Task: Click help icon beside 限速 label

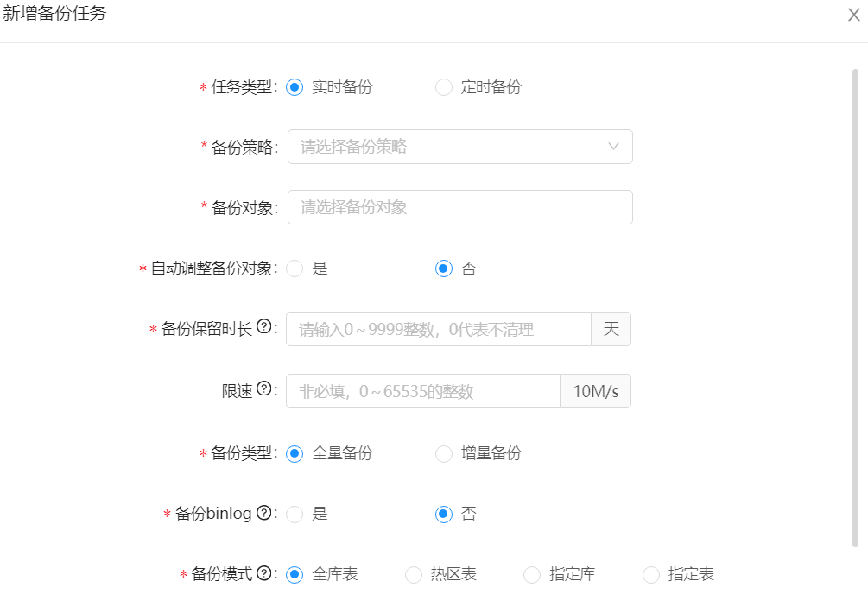Action: (264, 389)
